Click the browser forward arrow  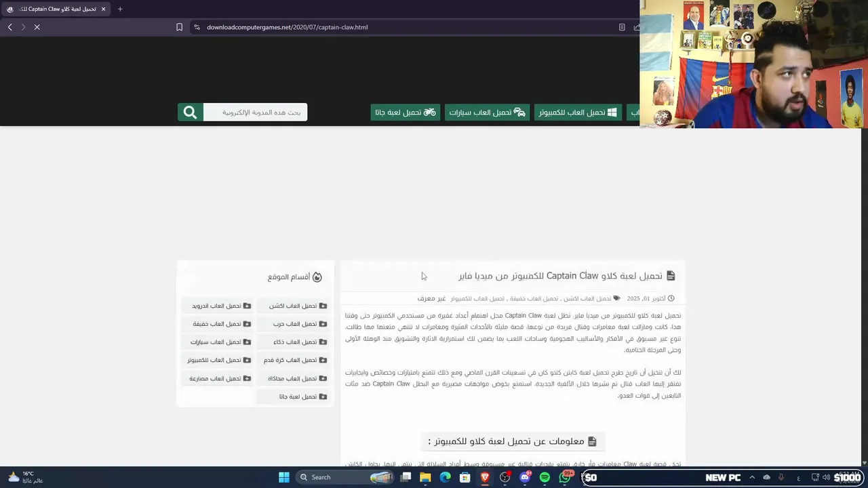pos(23,27)
